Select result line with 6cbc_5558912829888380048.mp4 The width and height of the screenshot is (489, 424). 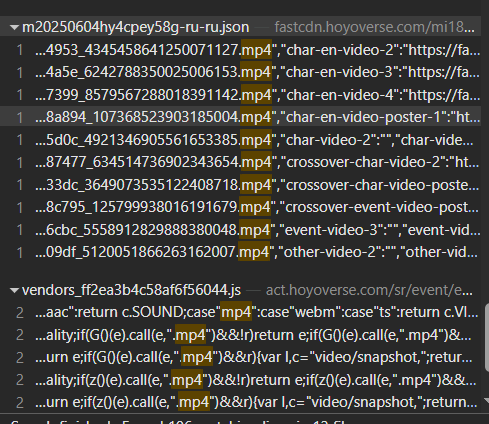click(240, 230)
